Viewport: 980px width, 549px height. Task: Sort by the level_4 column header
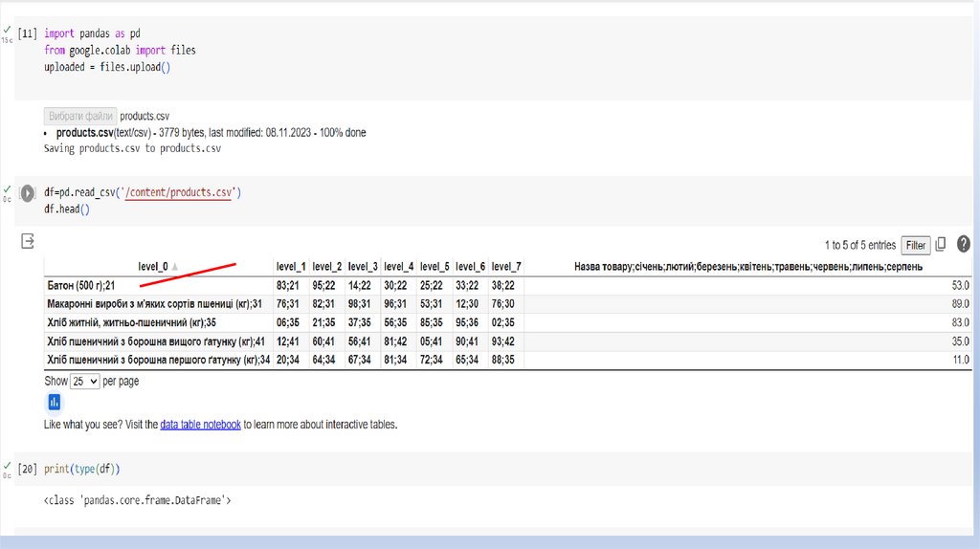point(399,267)
